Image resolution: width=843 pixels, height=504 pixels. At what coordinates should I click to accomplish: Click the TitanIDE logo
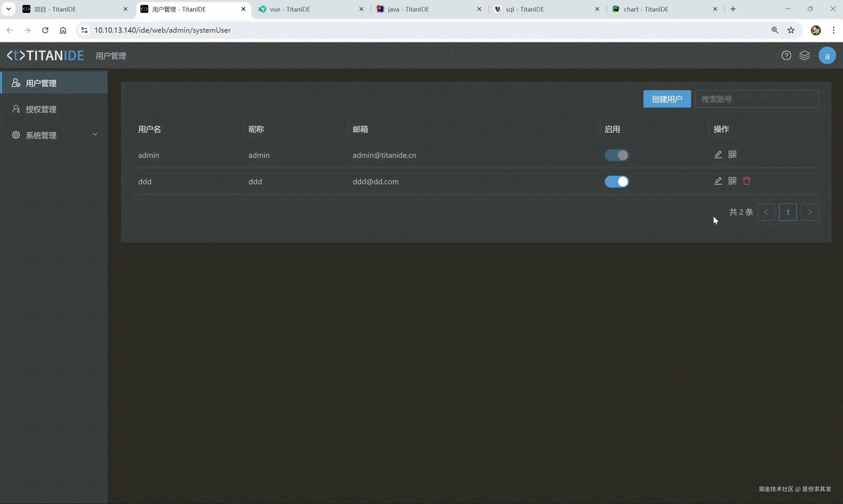click(46, 55)
